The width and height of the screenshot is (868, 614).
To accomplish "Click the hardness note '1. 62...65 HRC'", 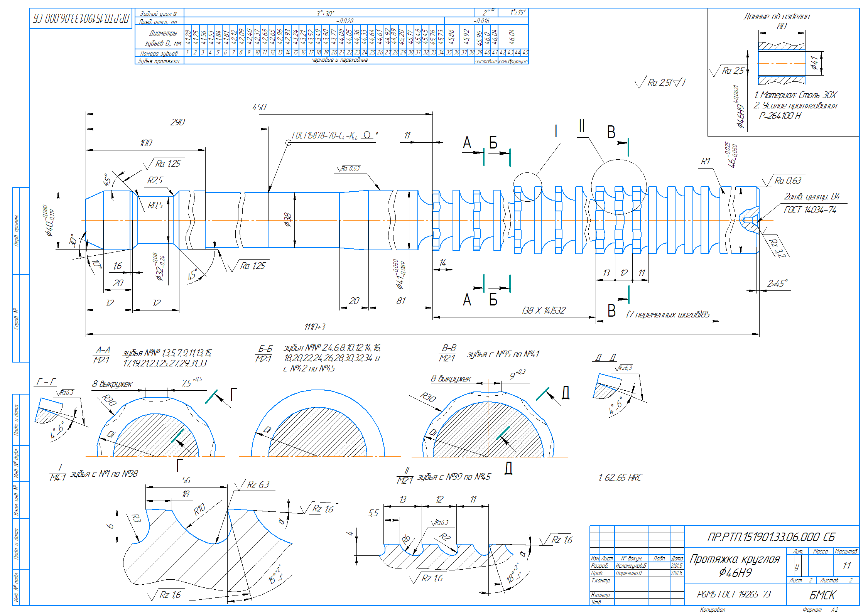I will (x=620, y=477).
